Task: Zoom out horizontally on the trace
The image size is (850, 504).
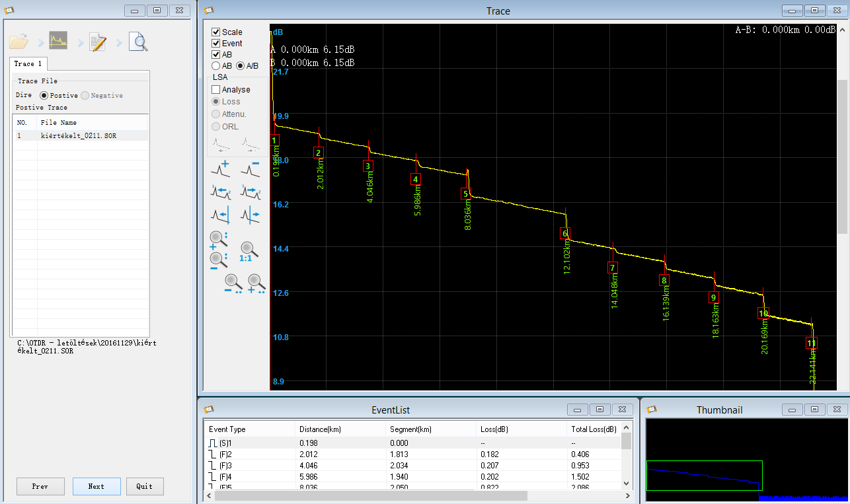Action: pyautogui.click(x=234, y=283)
